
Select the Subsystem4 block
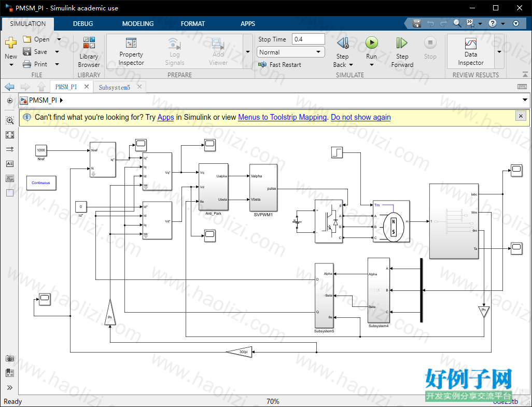(x=379, y=290)
